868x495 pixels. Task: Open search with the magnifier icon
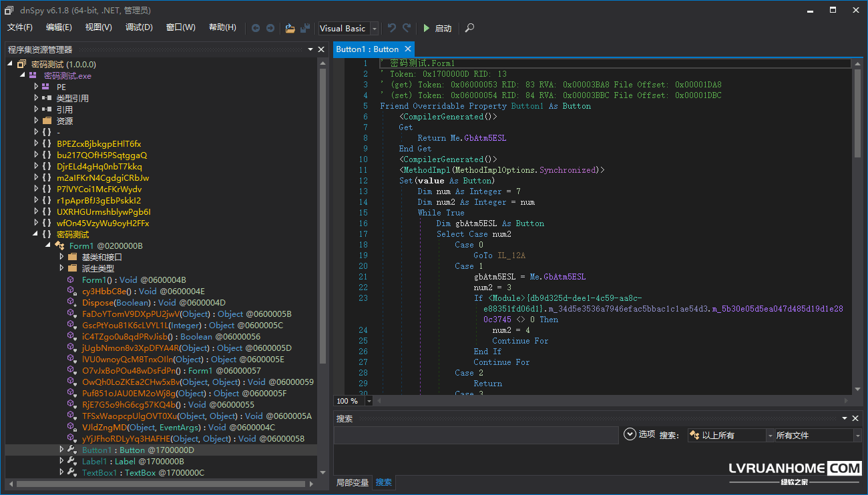tap(470, 28)
